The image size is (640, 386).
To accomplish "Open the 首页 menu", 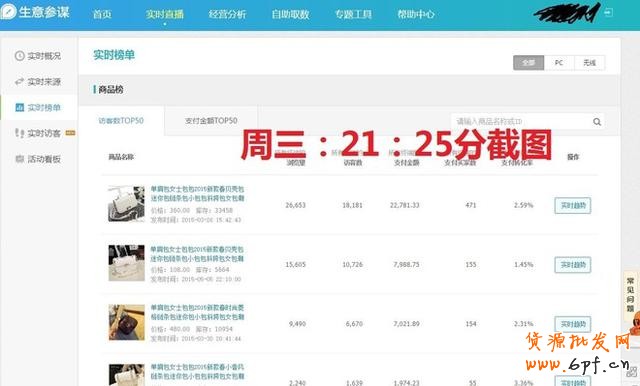I will point(102,14).
